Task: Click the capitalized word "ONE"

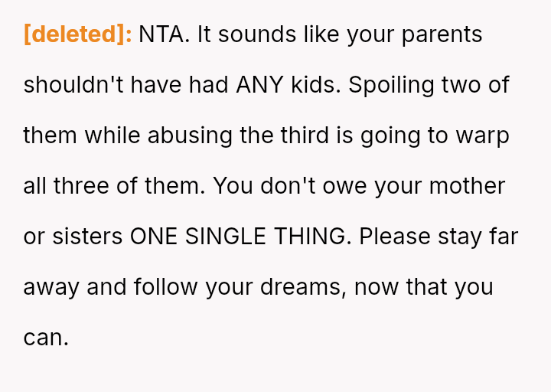Action: click(154, 237)
